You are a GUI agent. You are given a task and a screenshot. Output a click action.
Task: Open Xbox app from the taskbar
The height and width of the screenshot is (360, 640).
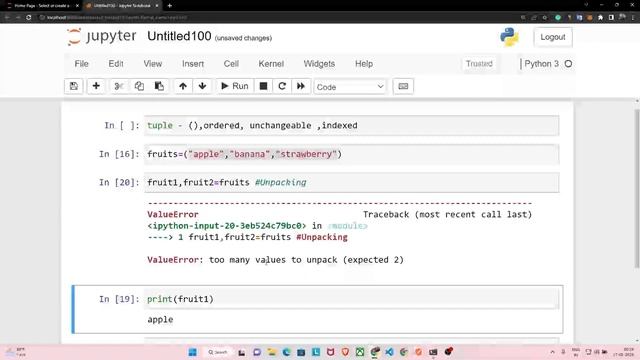click(x=360, y=352)
